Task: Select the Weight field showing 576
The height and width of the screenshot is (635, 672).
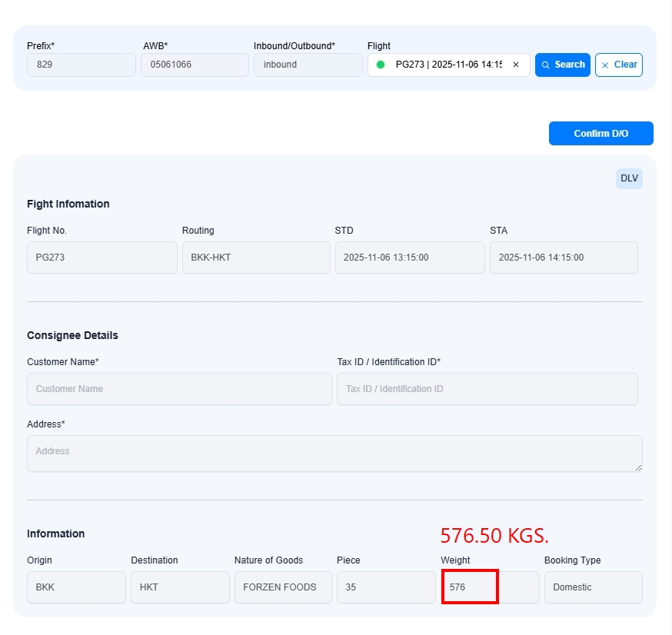Action: coord(490,587)
